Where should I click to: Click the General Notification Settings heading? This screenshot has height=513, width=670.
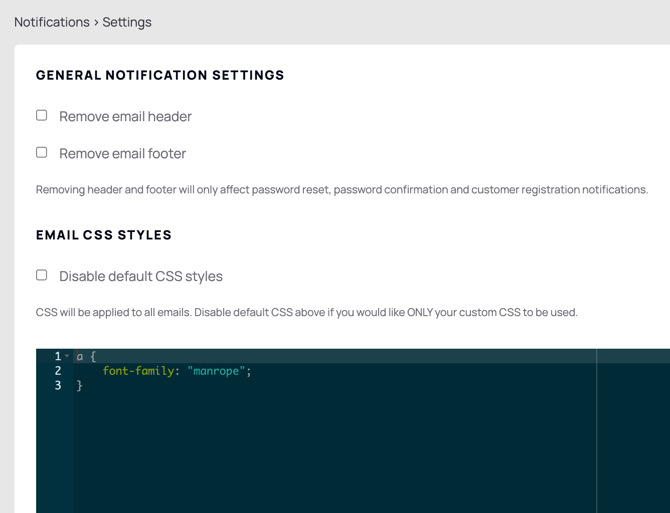point(160,75)
